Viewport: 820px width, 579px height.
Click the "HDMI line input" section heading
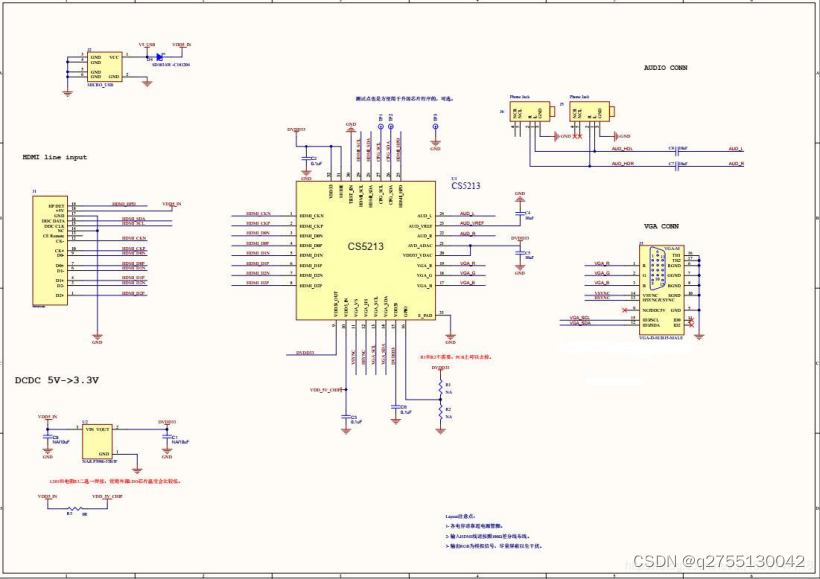click(x=55, y=157)
